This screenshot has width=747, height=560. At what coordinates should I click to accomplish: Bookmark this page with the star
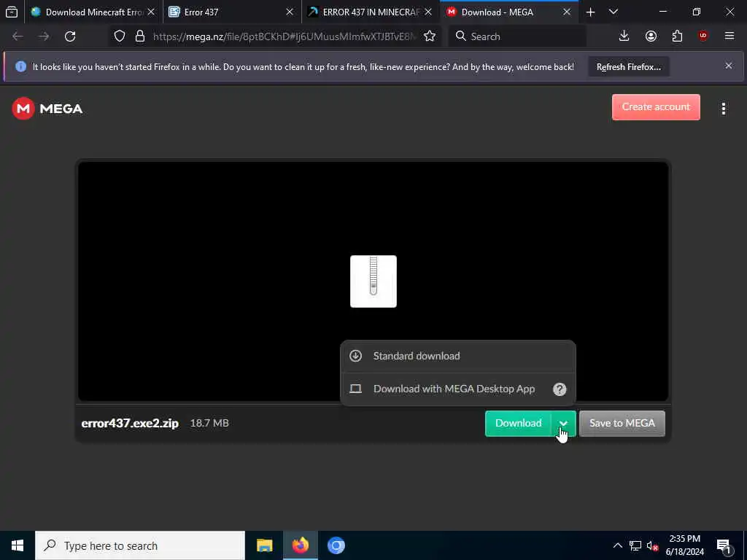point(430,36)
